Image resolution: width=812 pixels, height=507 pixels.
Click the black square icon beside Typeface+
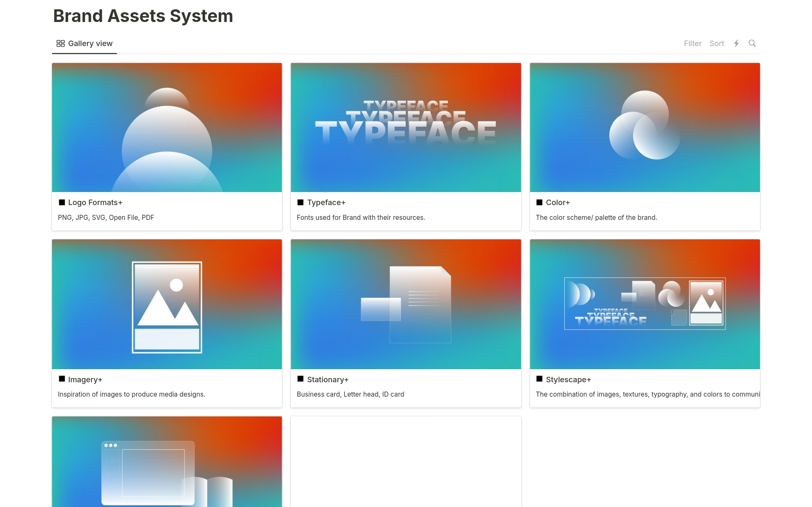tap(301, 203)
